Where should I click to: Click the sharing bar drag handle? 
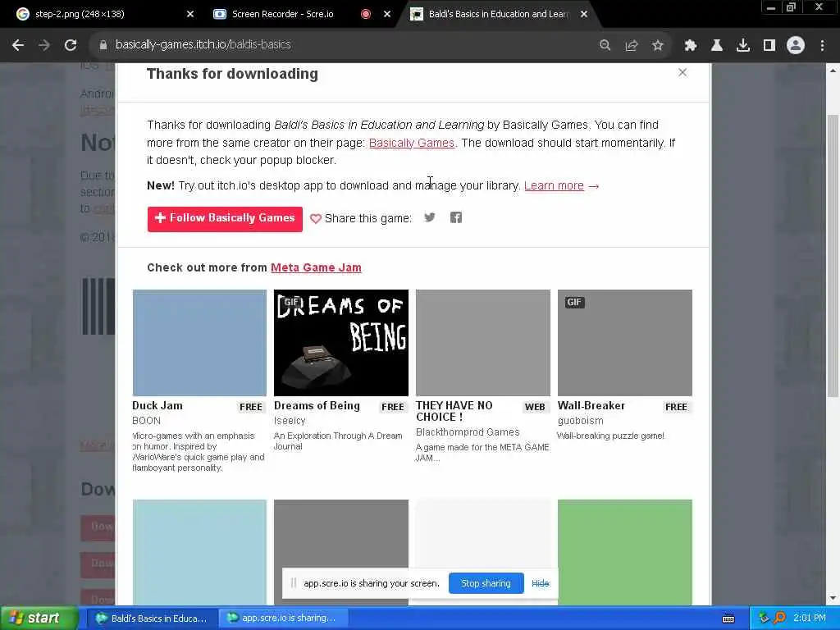tap(294, 583)
